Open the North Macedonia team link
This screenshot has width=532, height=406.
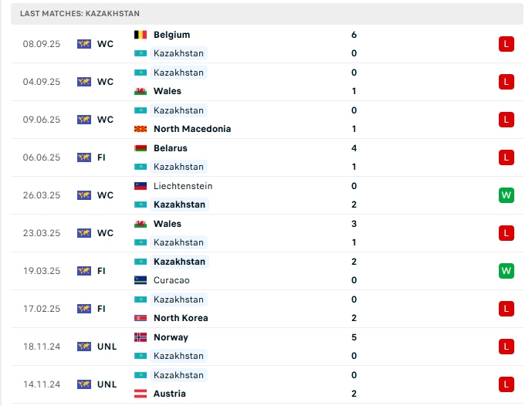[x=192, y=129]
